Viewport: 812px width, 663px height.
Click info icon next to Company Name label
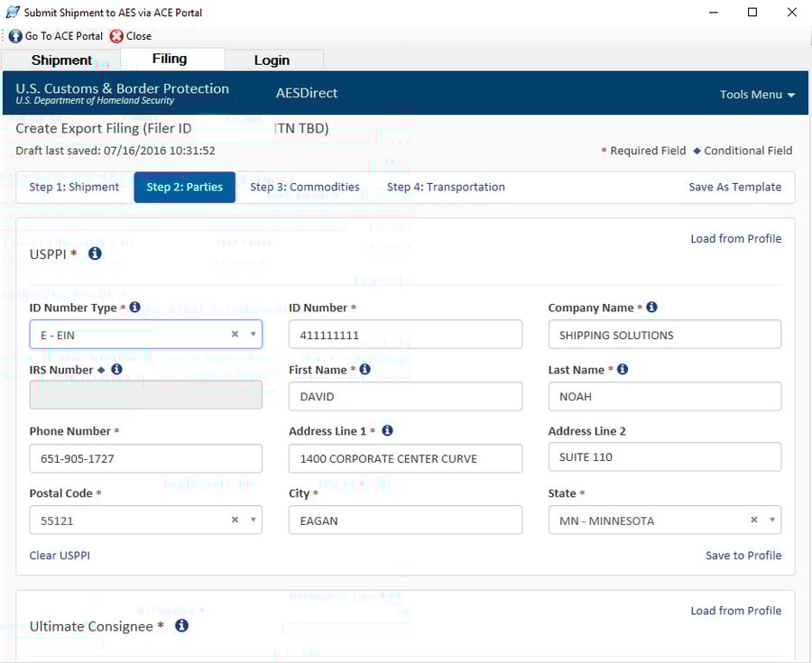pos(651,308)
